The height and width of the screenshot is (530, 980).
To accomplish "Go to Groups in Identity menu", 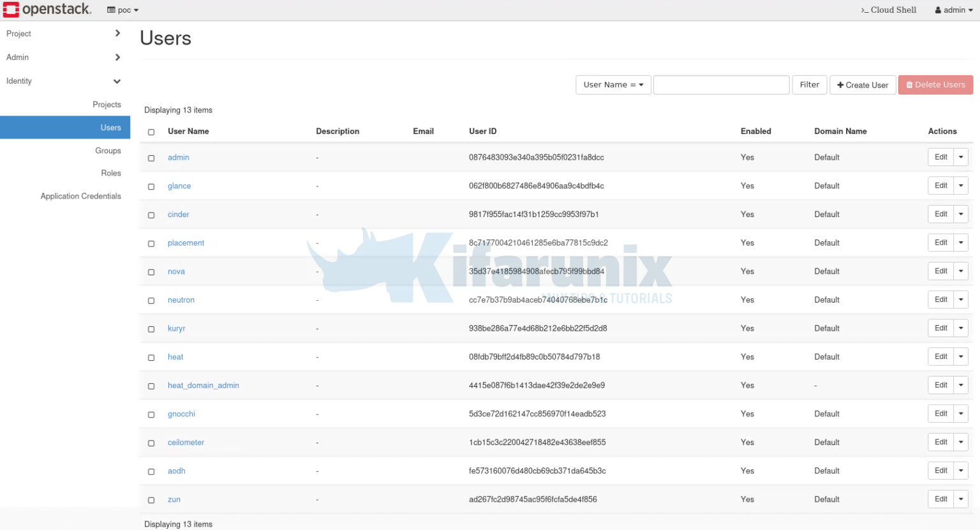I will [x=108, y=151].
